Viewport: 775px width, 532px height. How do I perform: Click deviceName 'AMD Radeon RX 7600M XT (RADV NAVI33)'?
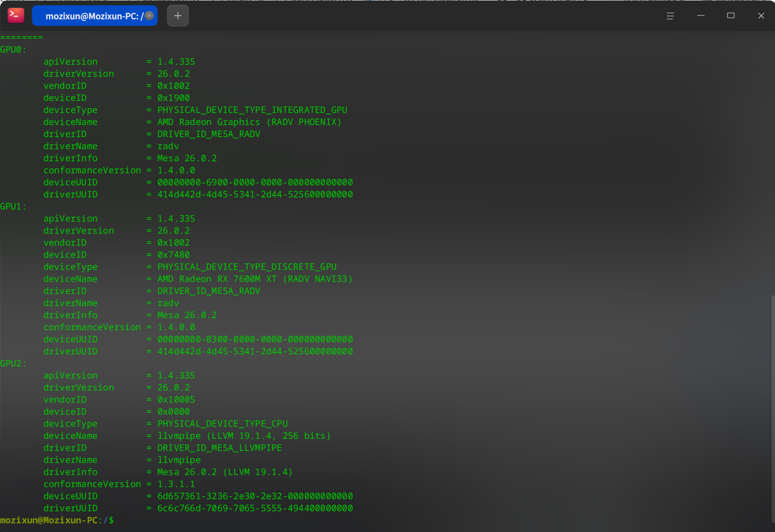pyautogui.click(x=255, y=279)
